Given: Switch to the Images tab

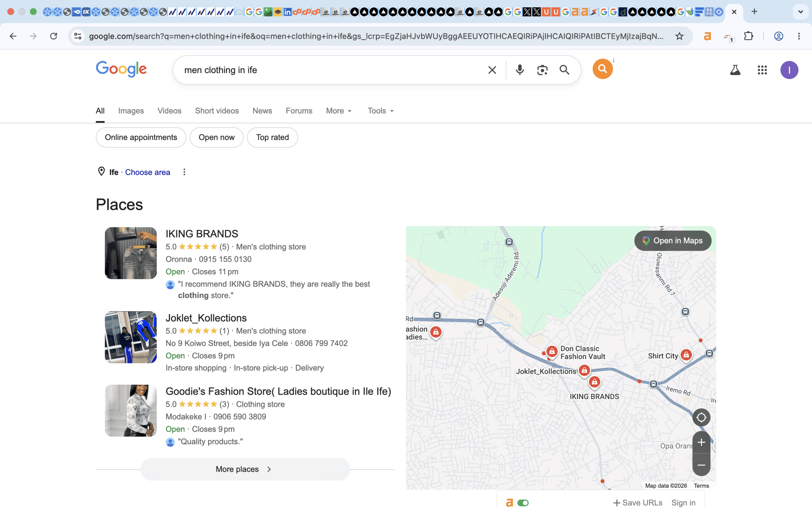Looking at the screenshot, I should tap(131, 111).
